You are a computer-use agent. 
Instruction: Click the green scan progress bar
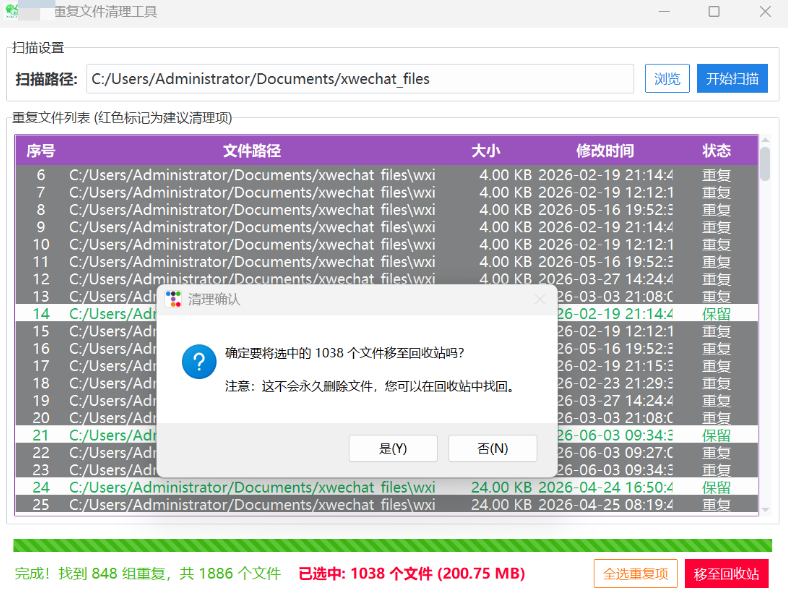[x=392, y=545]
